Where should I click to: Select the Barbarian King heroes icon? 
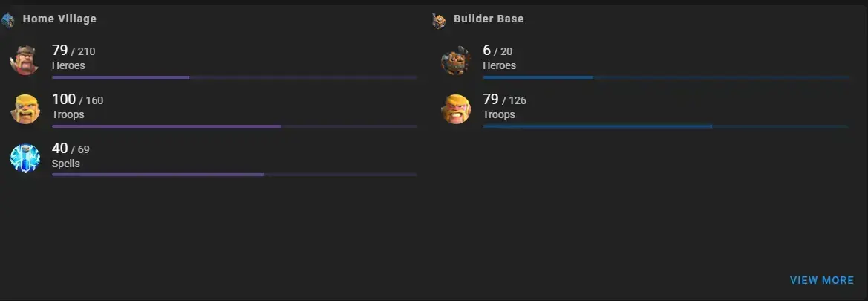(x=25, y=60)
